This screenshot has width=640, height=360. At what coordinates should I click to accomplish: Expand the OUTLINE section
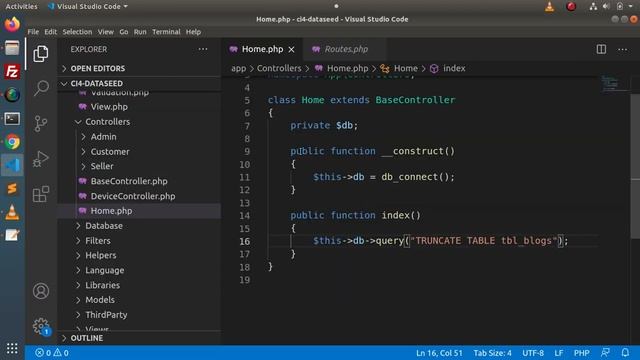click(x=140, y=338)
